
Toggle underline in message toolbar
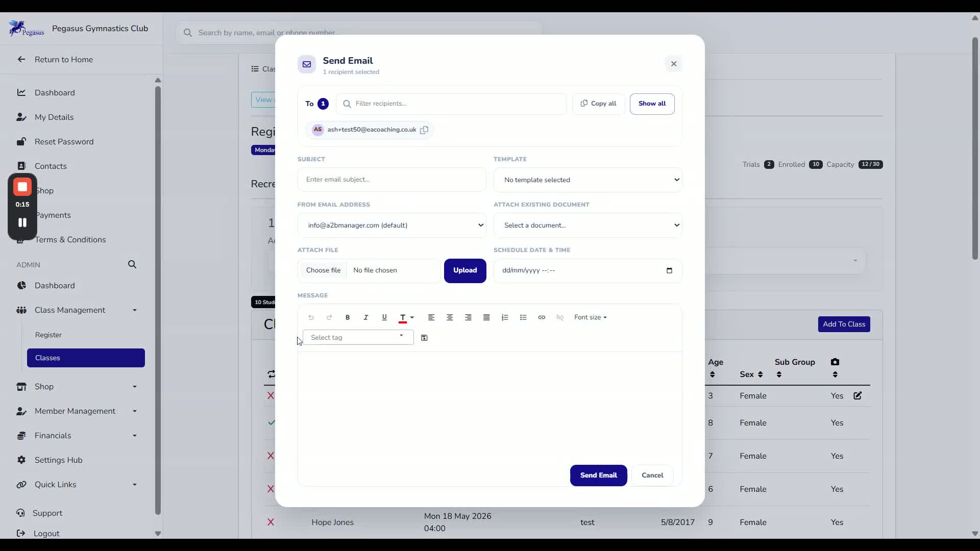[x=384, y=317]
